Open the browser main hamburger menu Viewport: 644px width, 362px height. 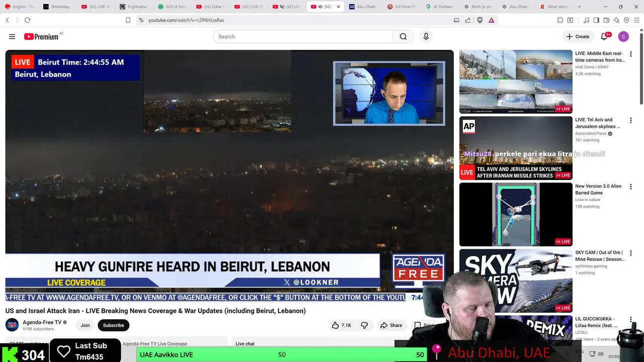[x=637, y=20]
